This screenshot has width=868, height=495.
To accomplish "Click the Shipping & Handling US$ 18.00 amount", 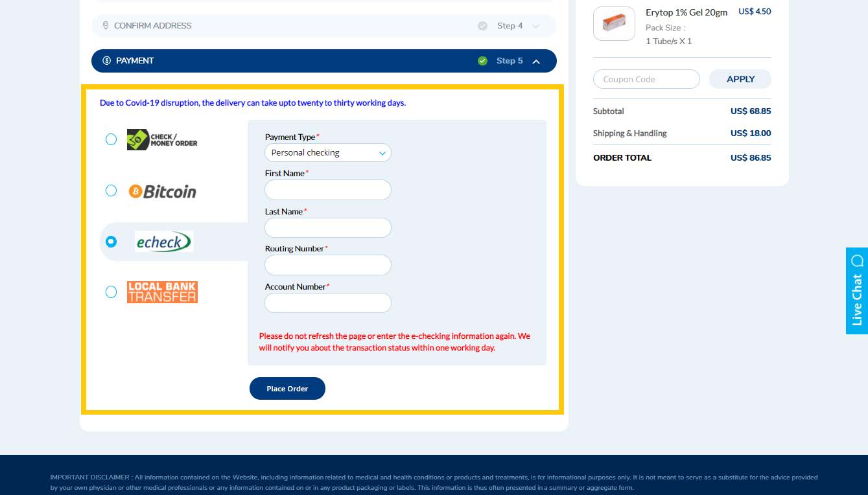I will [x=751, y=133].
